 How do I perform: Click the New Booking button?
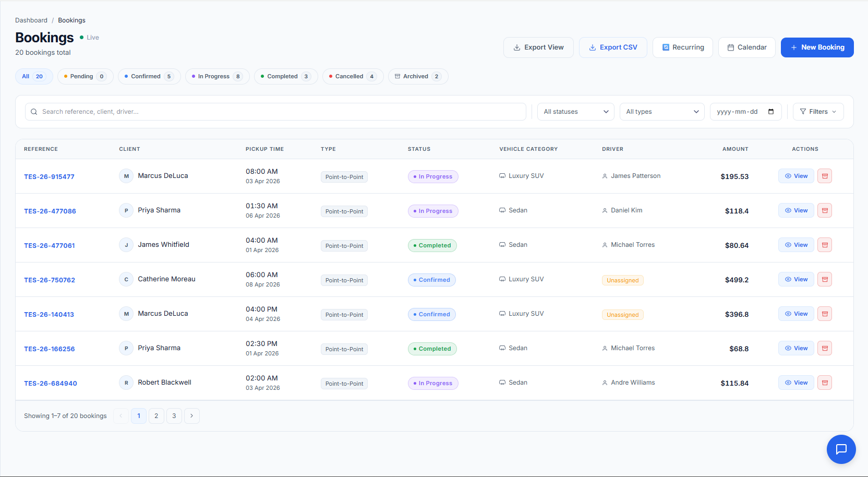coord(817,47)
